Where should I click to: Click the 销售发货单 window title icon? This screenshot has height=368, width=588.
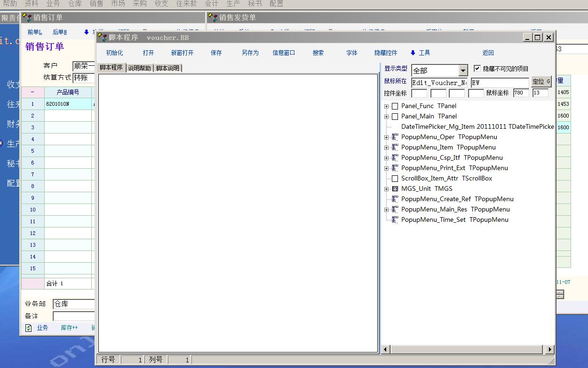point(213,18)
